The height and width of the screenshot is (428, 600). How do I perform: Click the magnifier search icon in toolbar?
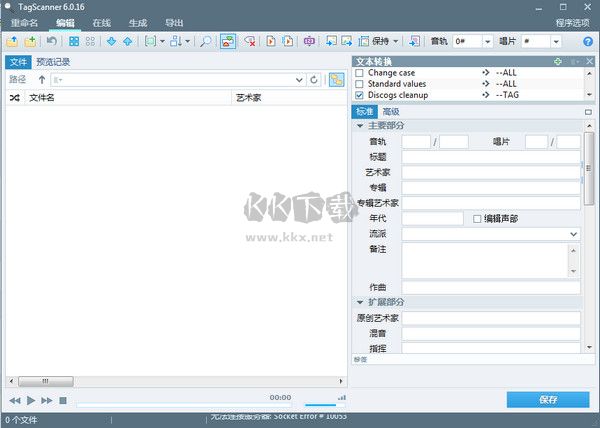[x=206, y=42]
